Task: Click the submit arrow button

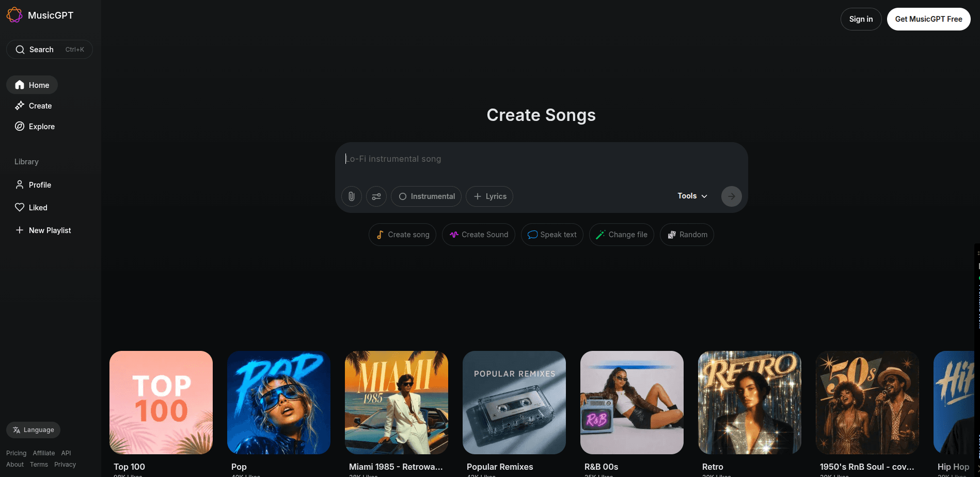Action: (732, 196)
